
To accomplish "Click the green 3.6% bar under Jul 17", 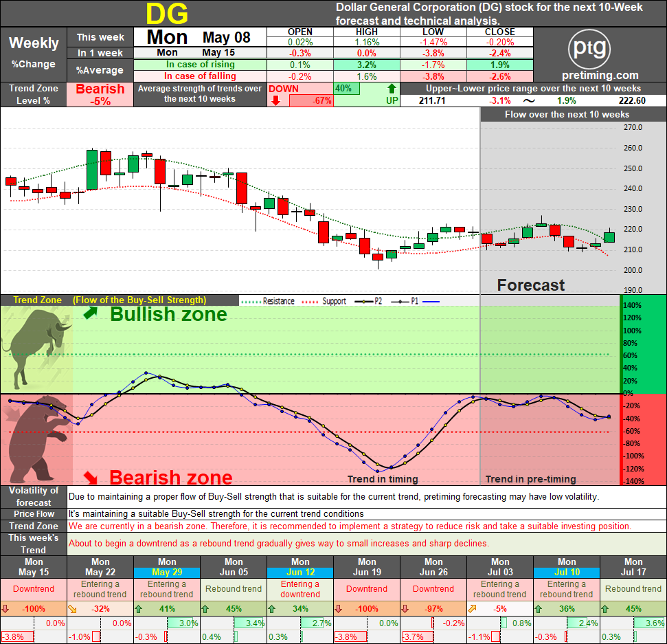I will [x=649, y=623].
